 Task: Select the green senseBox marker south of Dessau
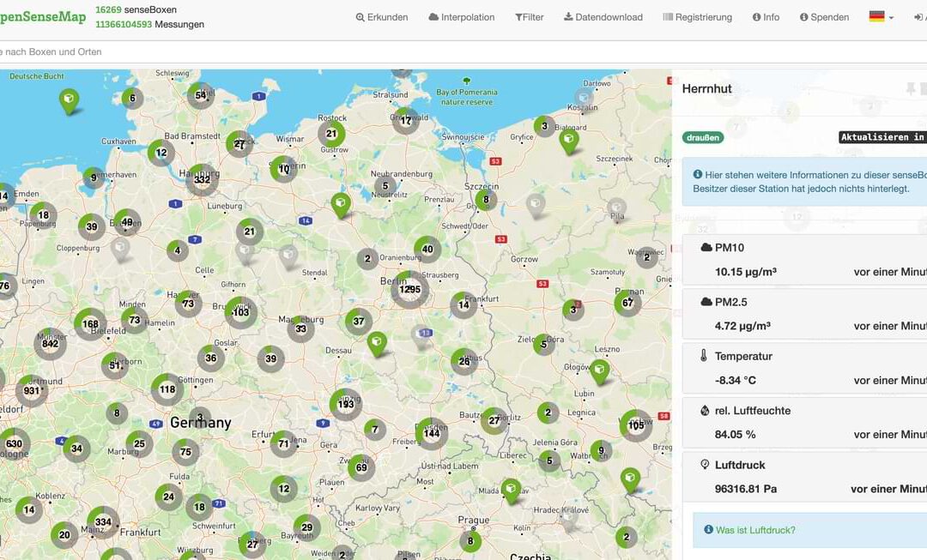[x=377, y=344]
